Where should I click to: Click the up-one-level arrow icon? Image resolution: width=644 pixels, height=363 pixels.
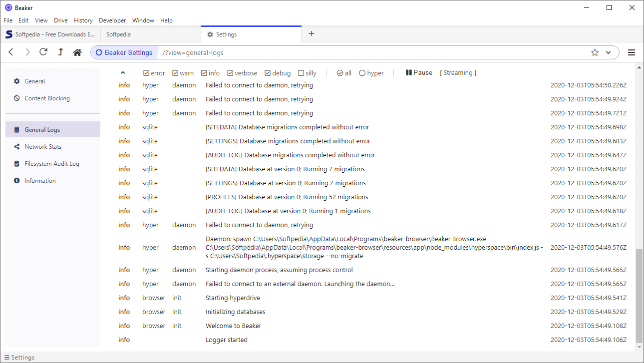pyautogui.click(x=60, y=52)
